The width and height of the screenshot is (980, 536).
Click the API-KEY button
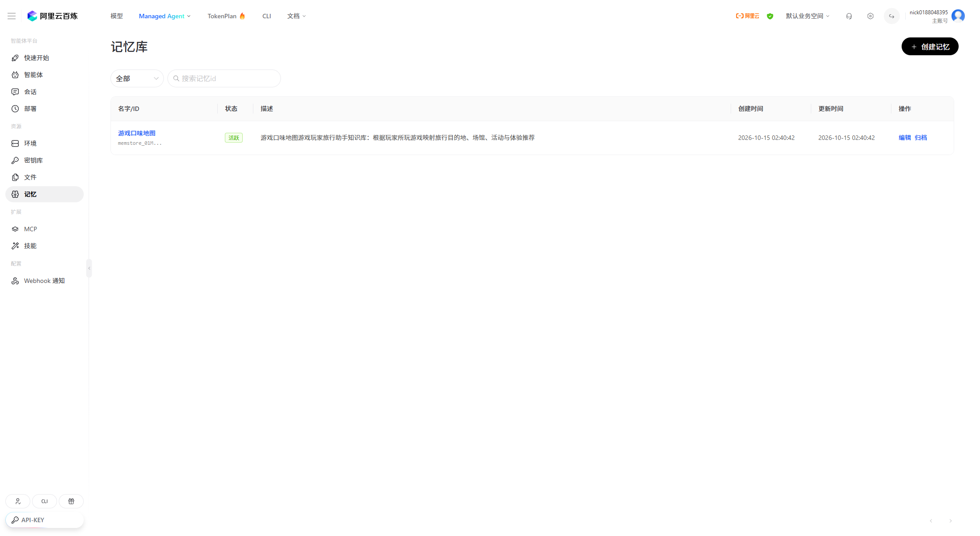pos(45,520)
